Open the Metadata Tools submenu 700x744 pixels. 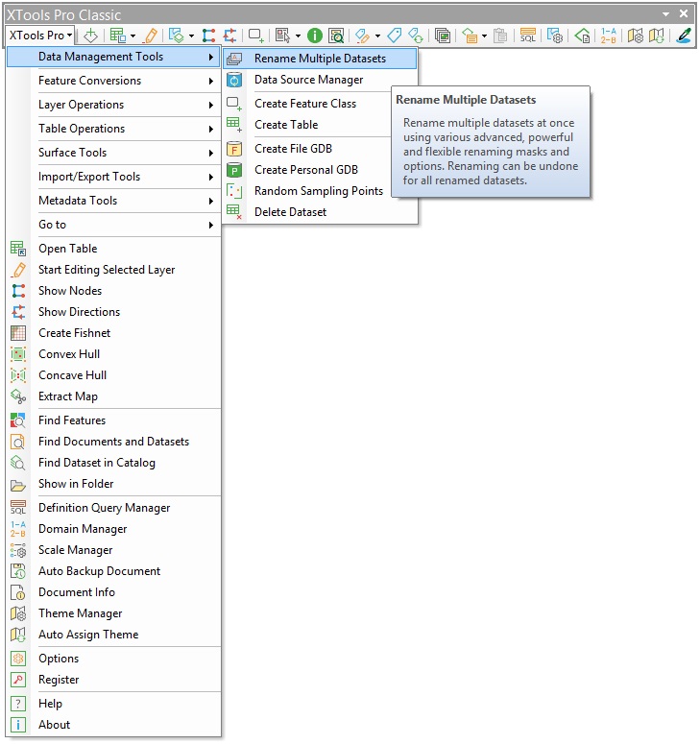[x=114, y=201]
